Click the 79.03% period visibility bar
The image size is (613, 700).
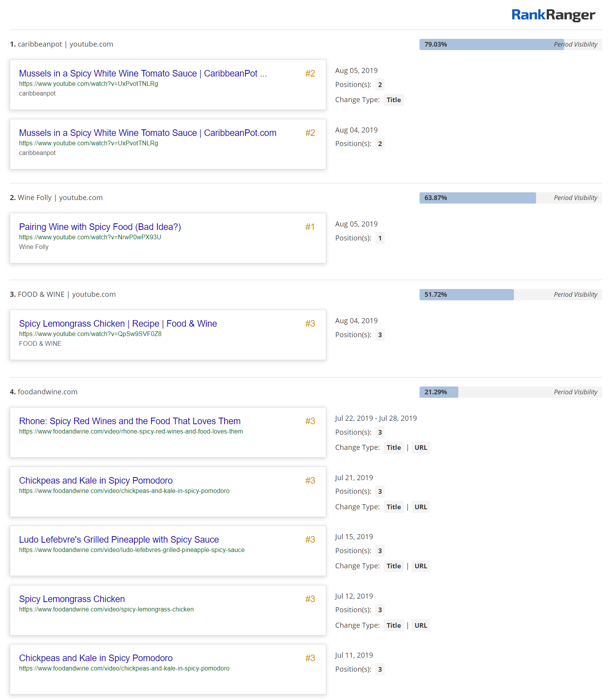click(491, 44)
